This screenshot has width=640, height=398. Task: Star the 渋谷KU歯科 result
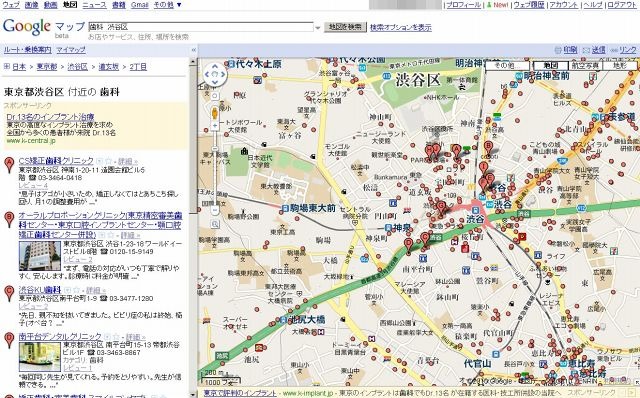[x=75, y=290]
